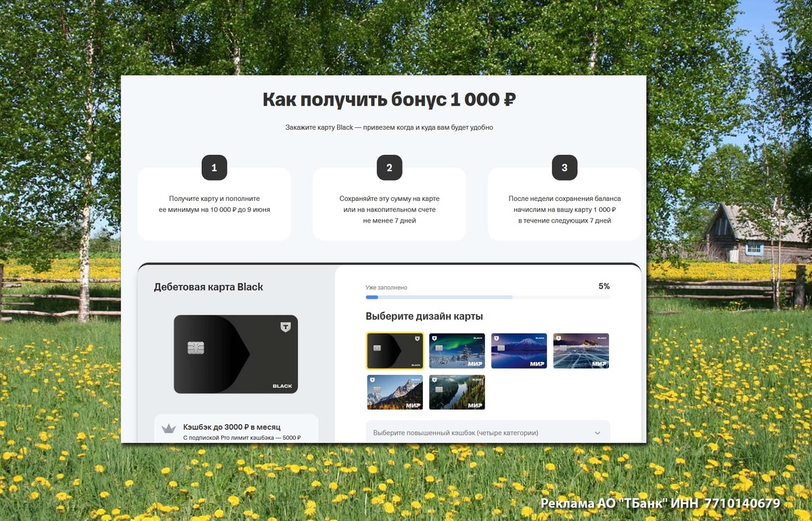Viewport: 812px width, 521px height.
Task: Click step two text 'Сохраняйте эту сумму на карте'
Action: pos(389,199)
